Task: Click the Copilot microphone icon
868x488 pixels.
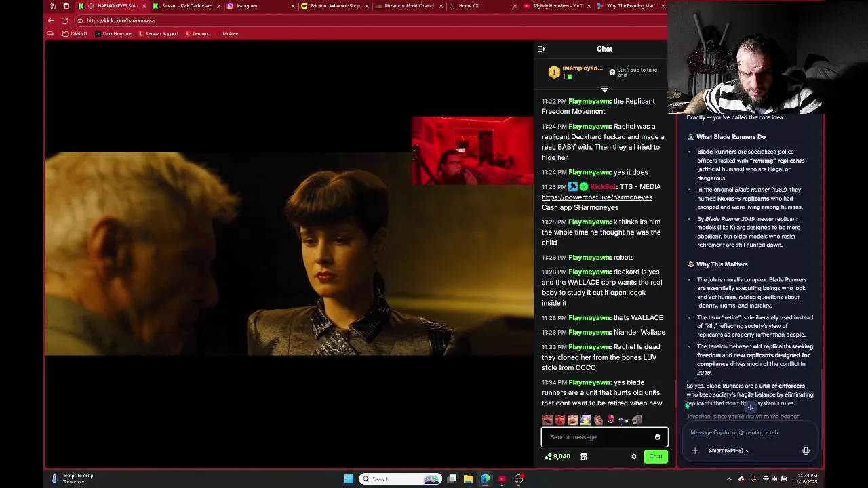Action: pos(806,451)
